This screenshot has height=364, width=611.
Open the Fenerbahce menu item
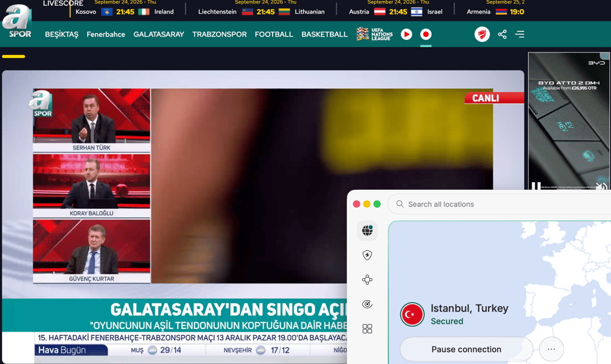(106, 34)
